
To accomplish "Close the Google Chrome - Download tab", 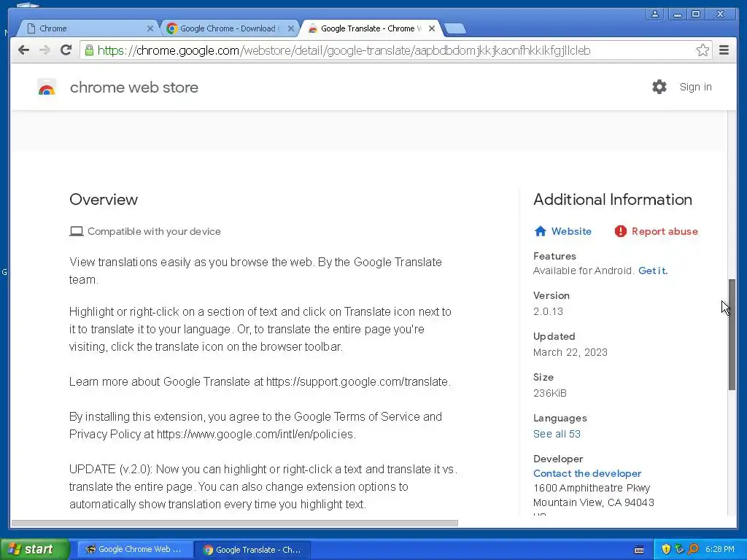I will 291,28.
